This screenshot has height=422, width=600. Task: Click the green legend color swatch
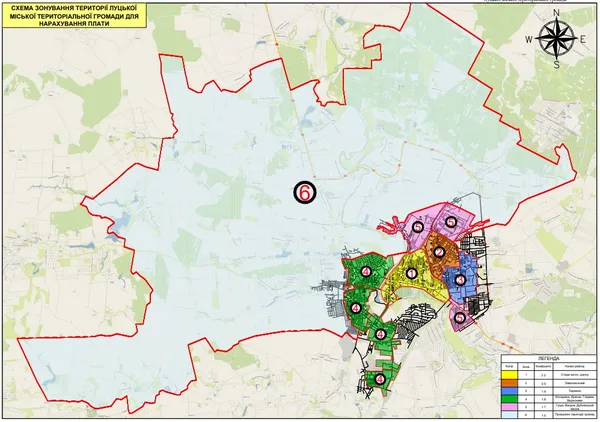point(509,399)
